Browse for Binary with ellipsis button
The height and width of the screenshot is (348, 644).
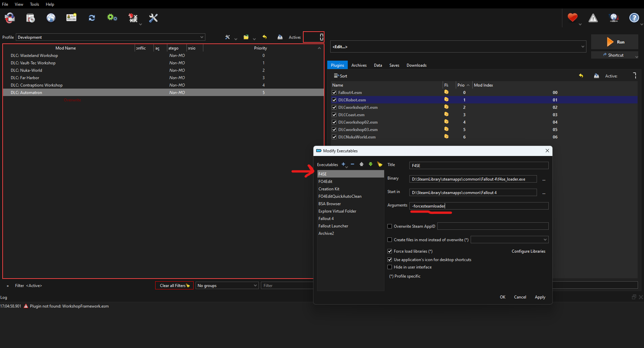pyautogui.click(x=544, y=179)
